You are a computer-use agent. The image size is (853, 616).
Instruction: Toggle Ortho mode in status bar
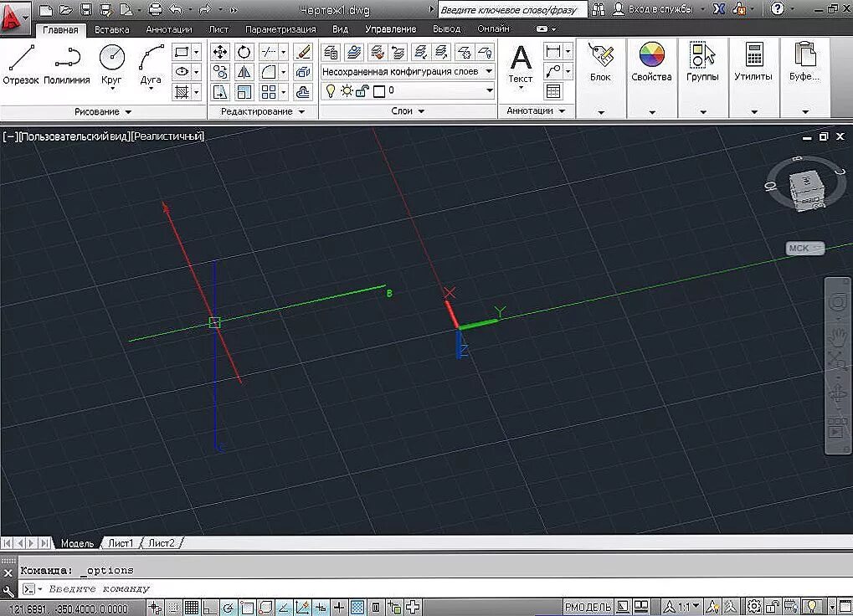[210, 608]
